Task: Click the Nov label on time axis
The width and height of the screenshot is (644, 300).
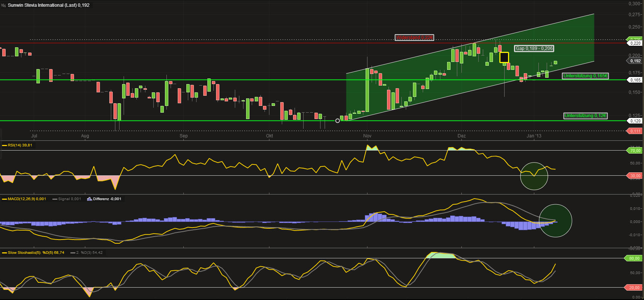Action: pos(367,136)
